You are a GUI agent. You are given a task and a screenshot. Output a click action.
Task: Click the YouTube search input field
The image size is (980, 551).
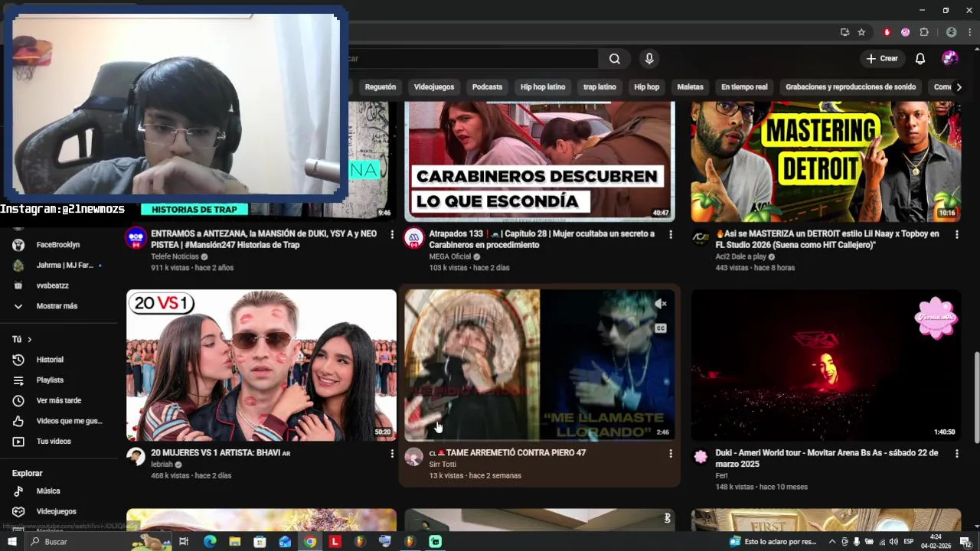click(x=472, y=59)
